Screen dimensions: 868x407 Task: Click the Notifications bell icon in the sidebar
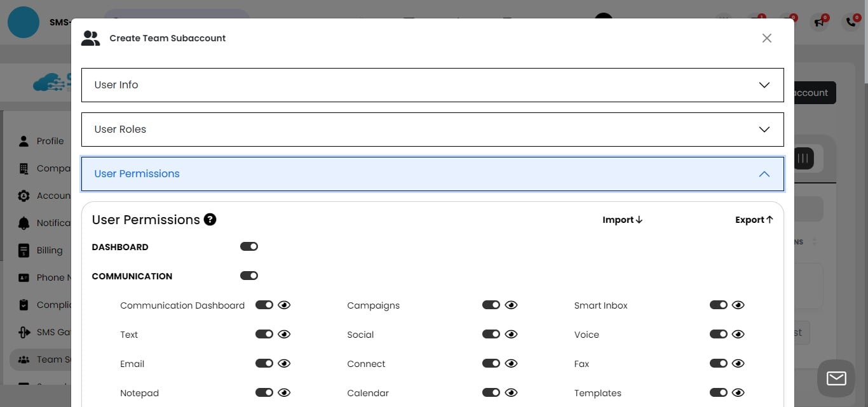click(x=24, y=223)
